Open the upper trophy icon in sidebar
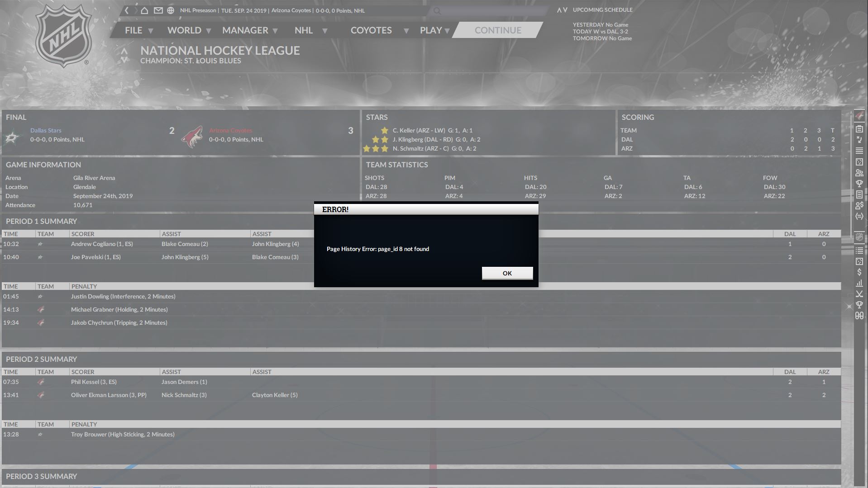868x488 pixels. 859,184
